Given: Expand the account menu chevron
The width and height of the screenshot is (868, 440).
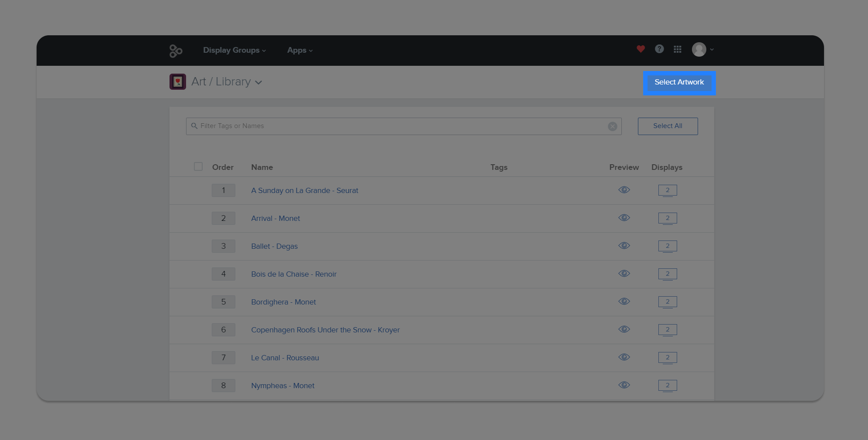Looking at the screenshot, I should (x=712, y=50).
